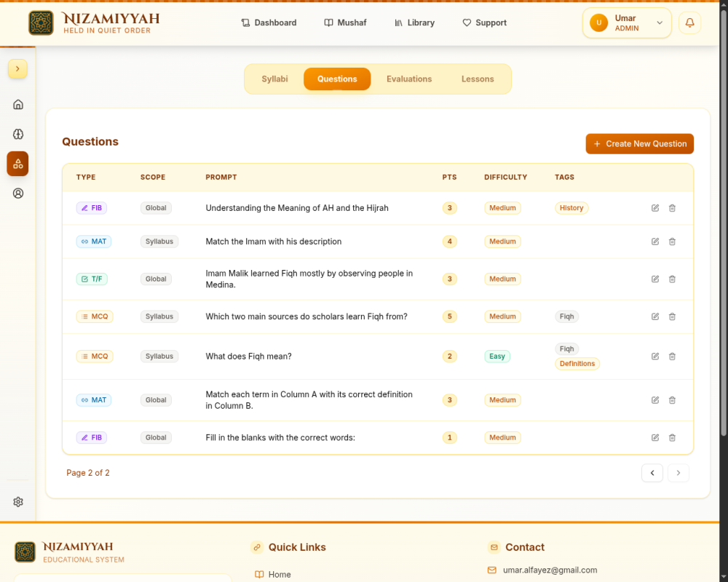Switch to the Evaluations tab
The height and width of the screenshot is (582, 728).
409,79
